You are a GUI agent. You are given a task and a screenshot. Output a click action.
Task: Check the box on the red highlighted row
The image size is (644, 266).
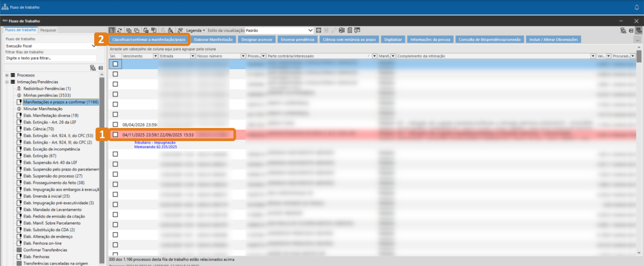pos(115,135)
